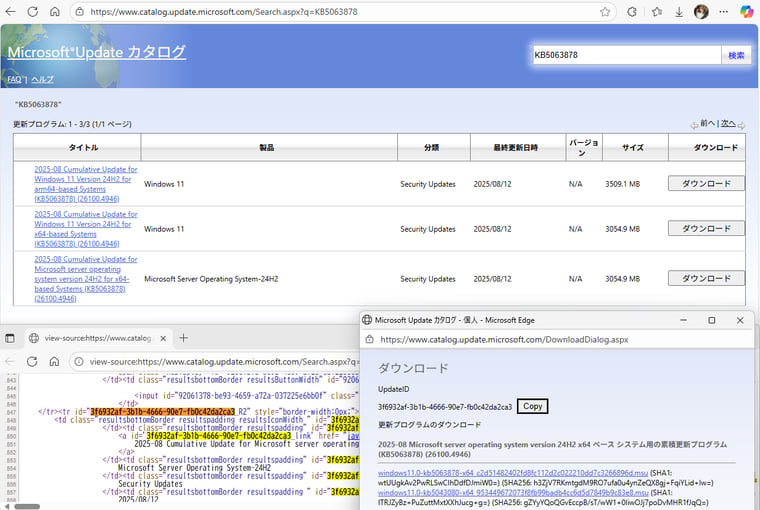Sort results by 分類 column header

[431, 147]
